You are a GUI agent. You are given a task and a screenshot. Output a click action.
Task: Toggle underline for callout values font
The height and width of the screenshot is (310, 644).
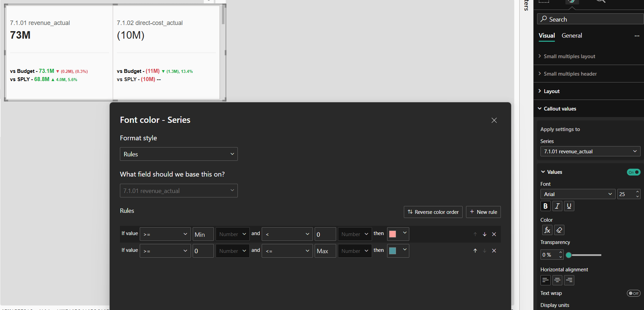point(569,206)
